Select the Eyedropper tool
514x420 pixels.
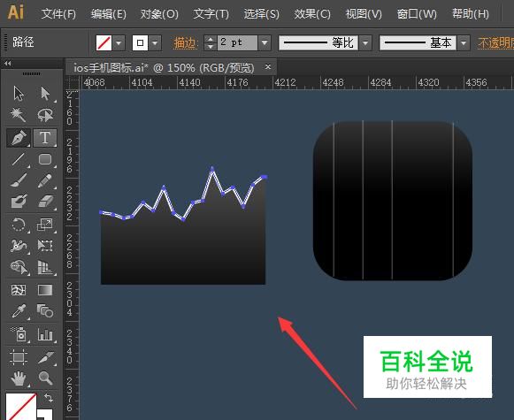[x=19, y=311]
